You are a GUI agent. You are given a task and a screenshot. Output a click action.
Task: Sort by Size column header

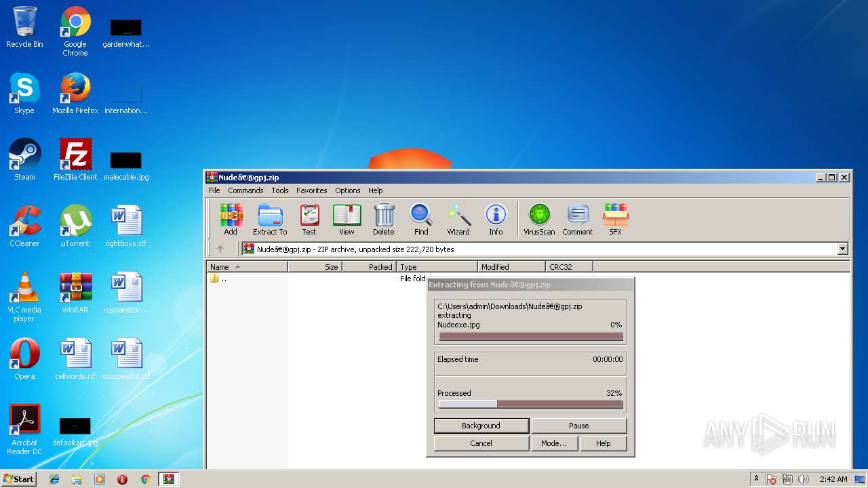(315, 267)
